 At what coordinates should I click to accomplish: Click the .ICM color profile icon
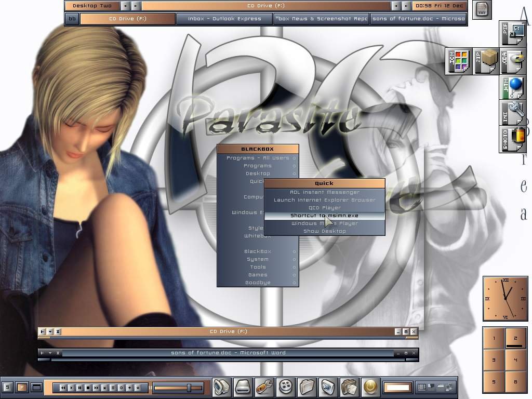(458, 61)
